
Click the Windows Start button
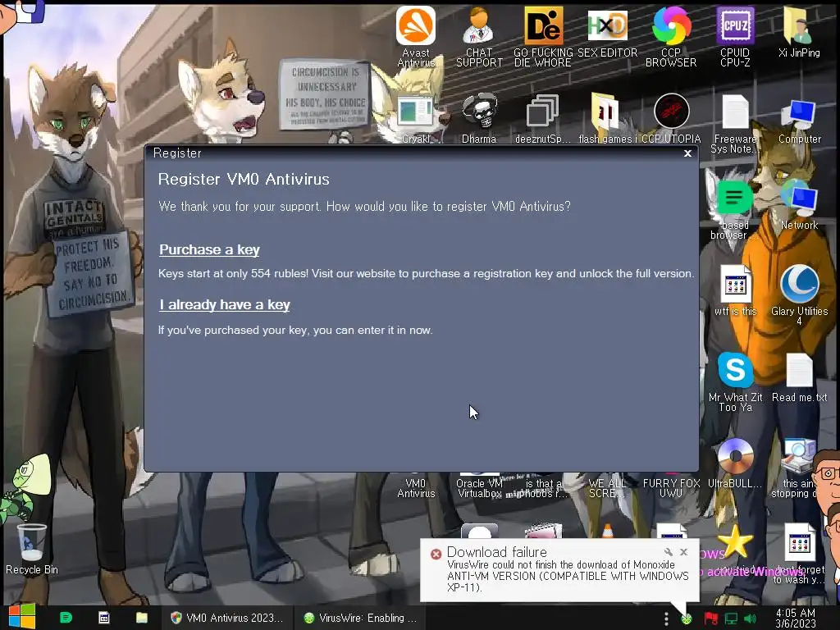pos(21,617)
